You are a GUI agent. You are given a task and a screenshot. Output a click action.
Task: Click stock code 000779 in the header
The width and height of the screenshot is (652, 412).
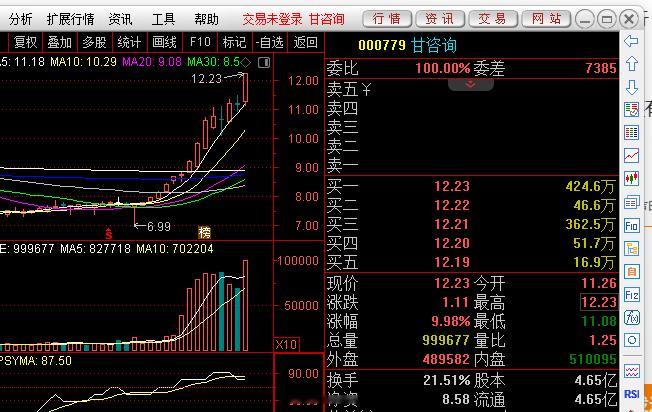point(382,45)
